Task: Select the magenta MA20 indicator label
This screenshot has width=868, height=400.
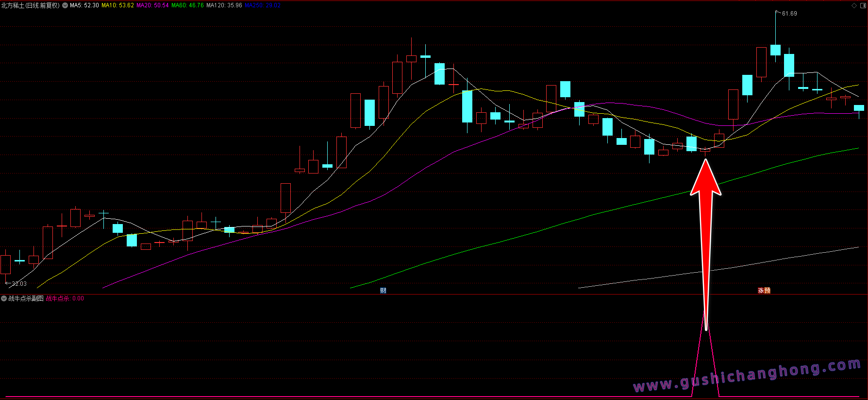Action: tap(152, 5)
